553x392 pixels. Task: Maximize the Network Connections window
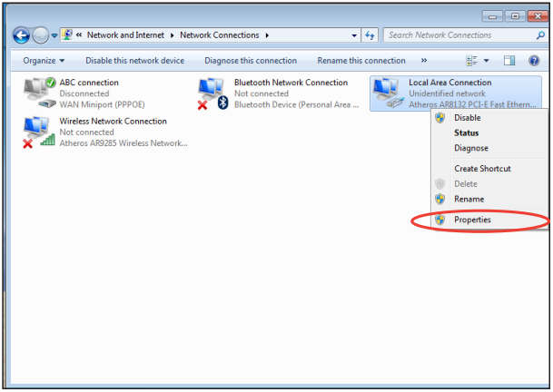[515, 16]
